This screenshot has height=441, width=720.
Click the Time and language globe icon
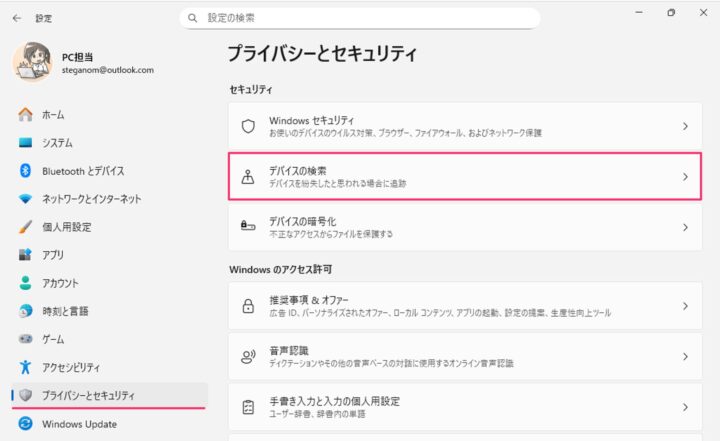pos(26,311)
